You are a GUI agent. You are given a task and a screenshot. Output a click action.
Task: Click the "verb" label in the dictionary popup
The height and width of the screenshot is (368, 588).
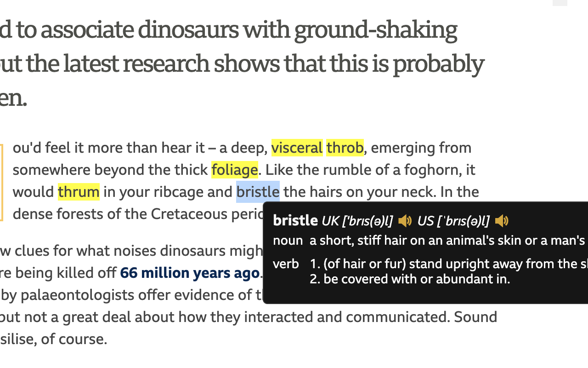(x=286, y=264)
